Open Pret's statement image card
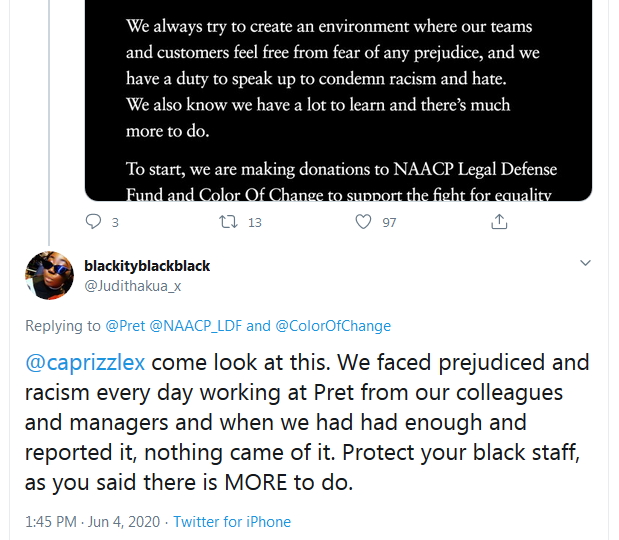This screenshot has width=619, height=540. [338, 100]
